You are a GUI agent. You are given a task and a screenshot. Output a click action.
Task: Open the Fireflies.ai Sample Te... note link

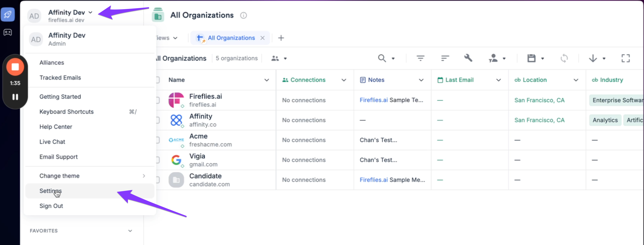(x=391, y=100)
